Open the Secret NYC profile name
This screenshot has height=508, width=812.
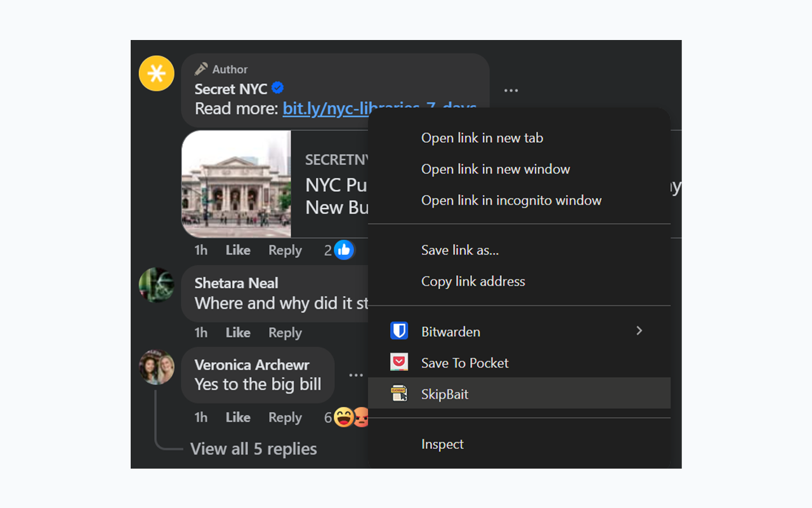point(231,89)
